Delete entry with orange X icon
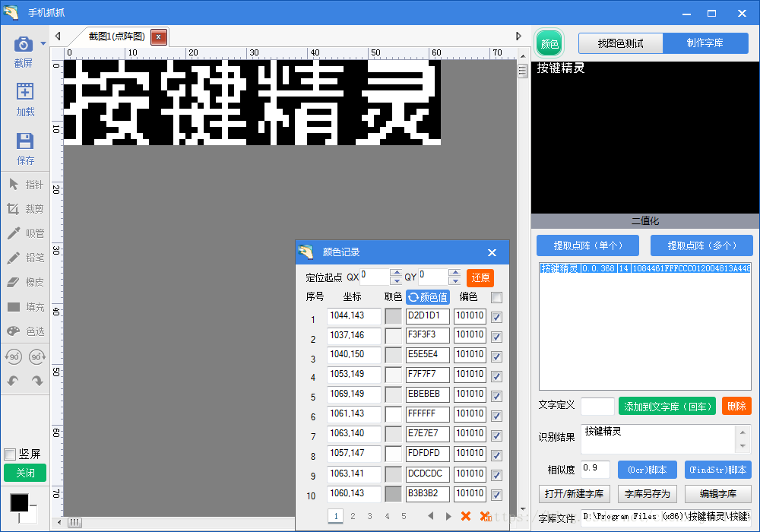The width and height of the screenshot is (760, 532). (466, 516)
